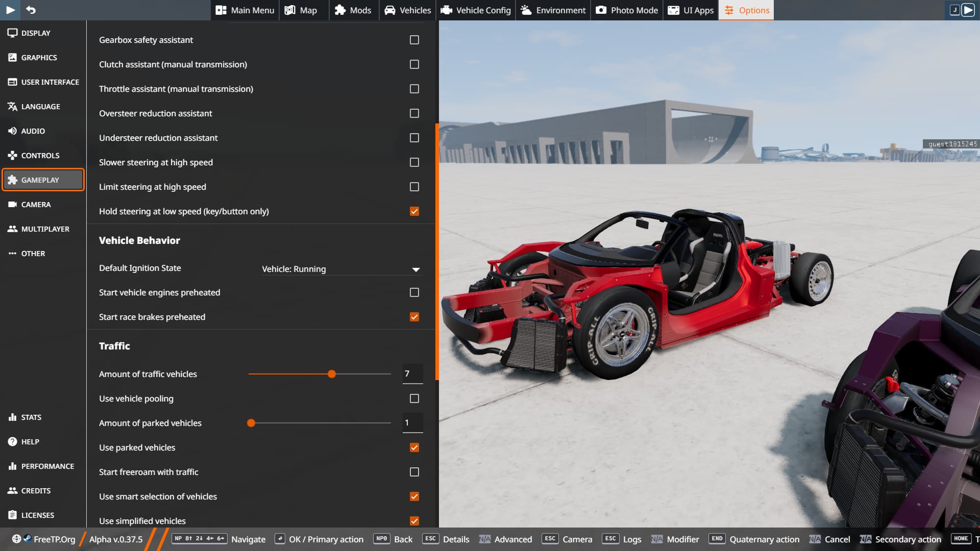Viewport: 980px width, 551px height.
Task: Open the Mods menu tab
Action: point(353,10)
